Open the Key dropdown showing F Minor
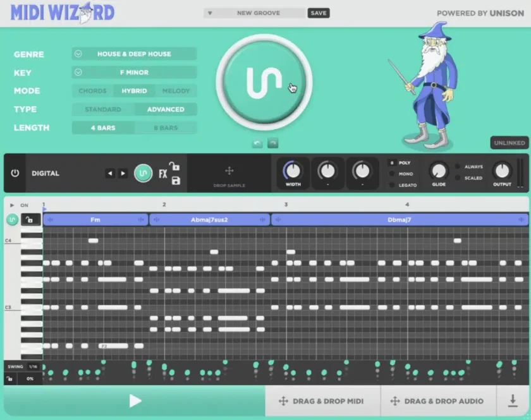Viewport: 531px width, 420px height. tap(134, 72)
